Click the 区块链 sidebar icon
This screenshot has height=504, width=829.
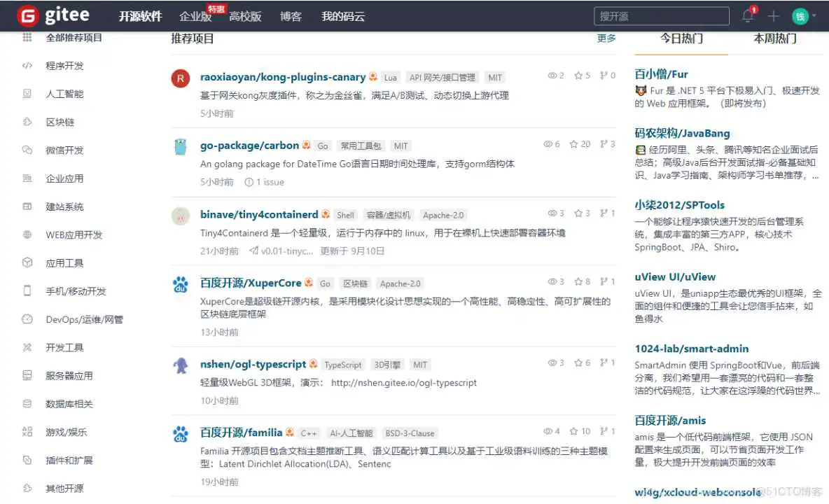pyautogui.click(x=27, y=122)
